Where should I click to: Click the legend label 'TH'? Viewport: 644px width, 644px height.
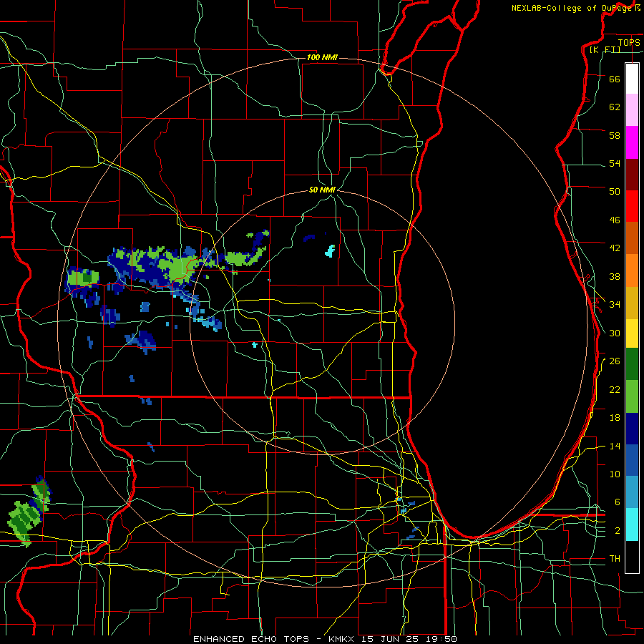click(x=615, y=558)
